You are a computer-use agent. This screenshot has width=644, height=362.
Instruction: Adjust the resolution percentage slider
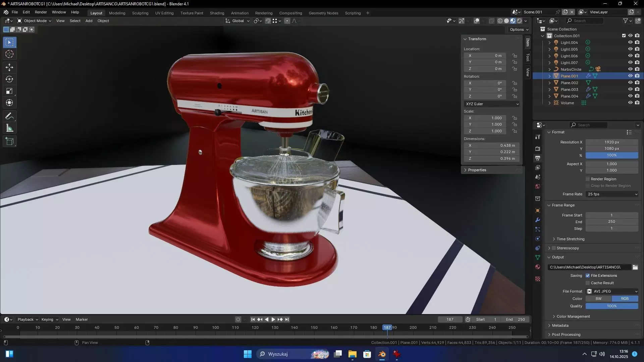(x=612, y=155)
